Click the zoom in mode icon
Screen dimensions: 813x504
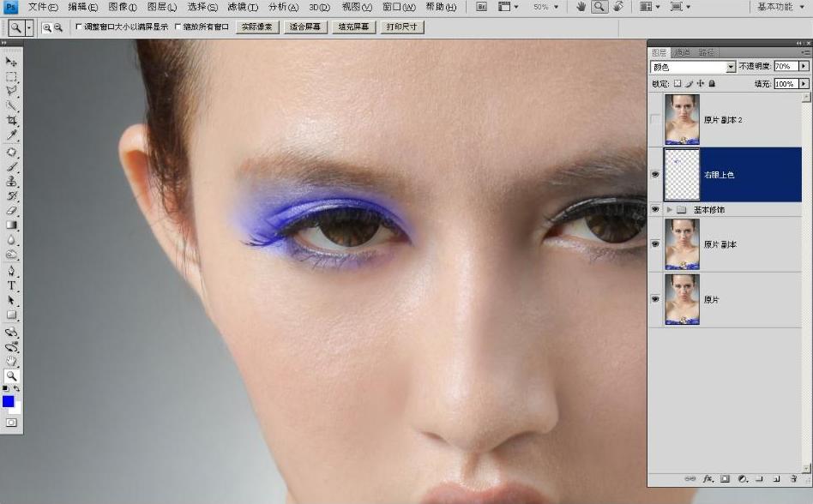pyautogui.click(x=46, y=27)
